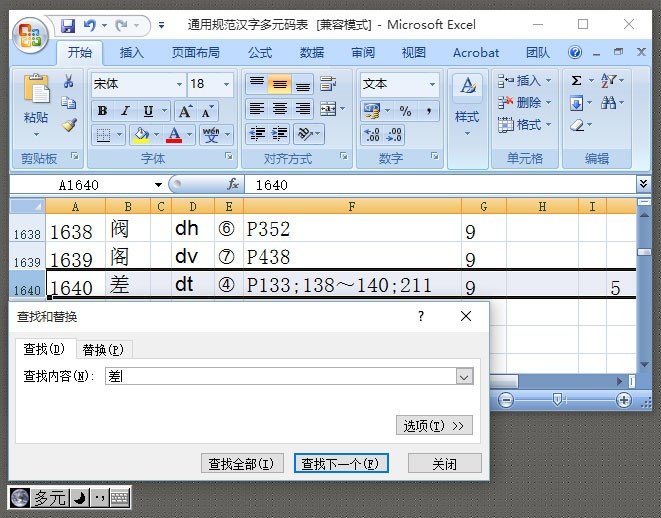This screenshot has height=518, width=661.
Task: Open 样式 styles gallery
Action: point(467,105)
